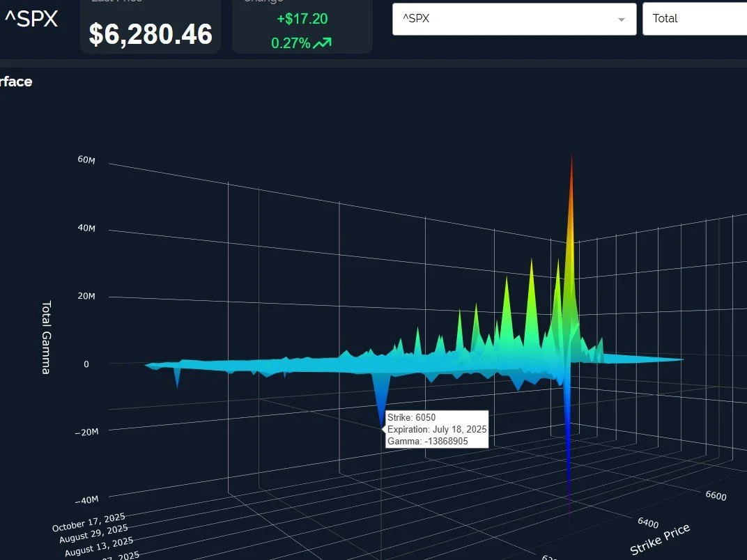747x560 pixels.
Task: Click the $6,280.46 last price value
Action: tap(151, 34)
